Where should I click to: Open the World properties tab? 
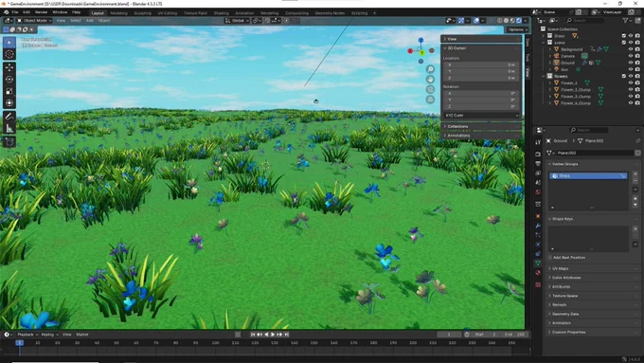[538, 192]
